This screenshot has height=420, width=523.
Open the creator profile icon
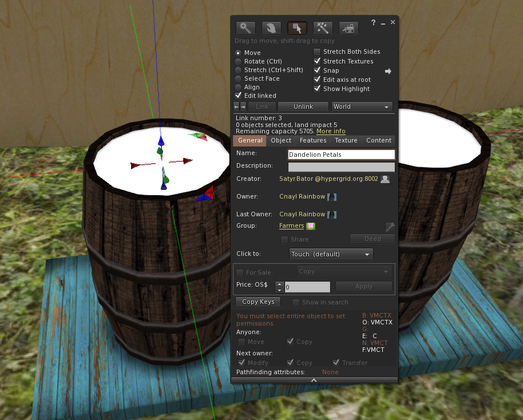(x=385, y=179)
